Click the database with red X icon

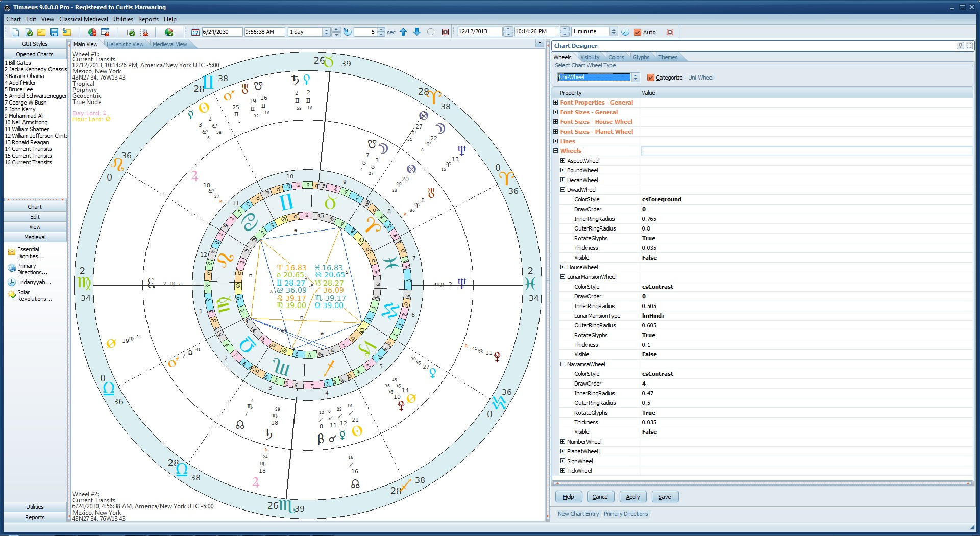click(x=143, y=32)
